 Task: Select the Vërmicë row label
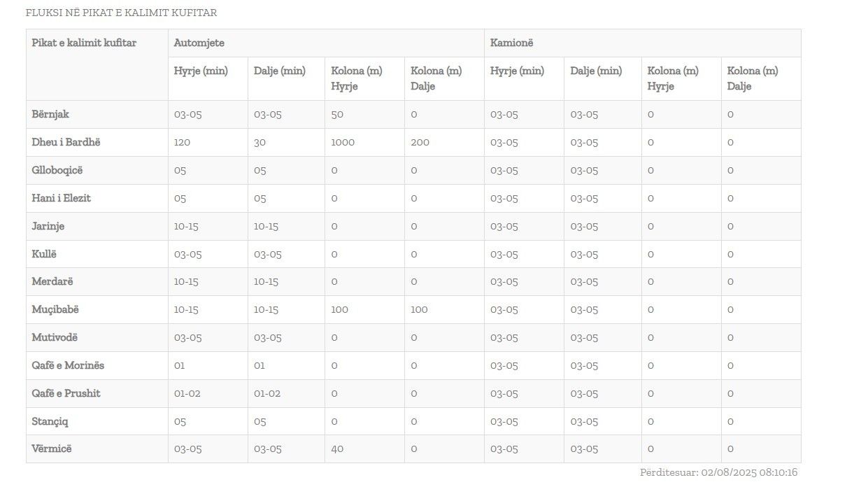[52, 449]
